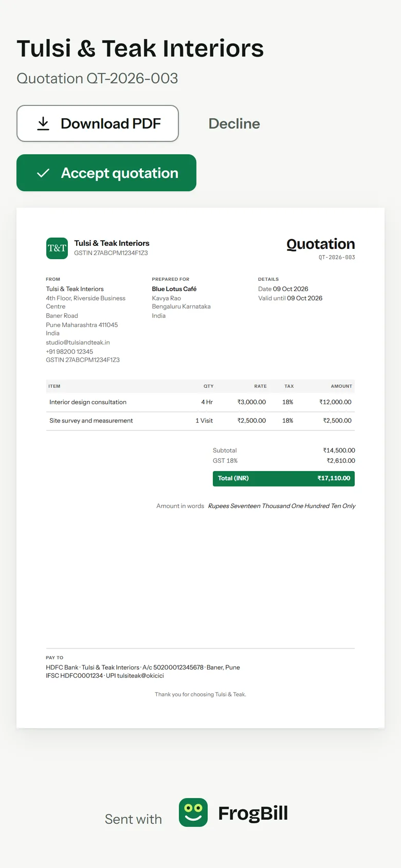
Task: Click the GSTIN under the document logo
Action: tap(111, 253)
